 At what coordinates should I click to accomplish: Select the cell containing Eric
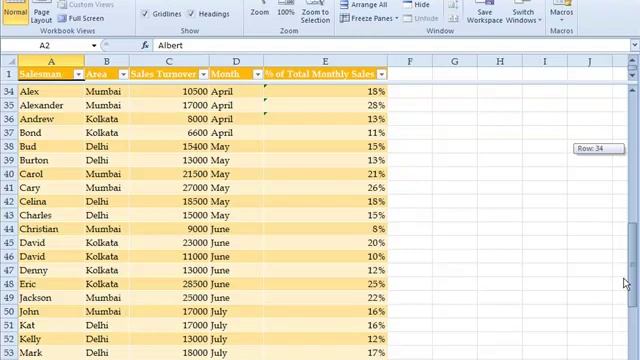(x=51, y=284)
